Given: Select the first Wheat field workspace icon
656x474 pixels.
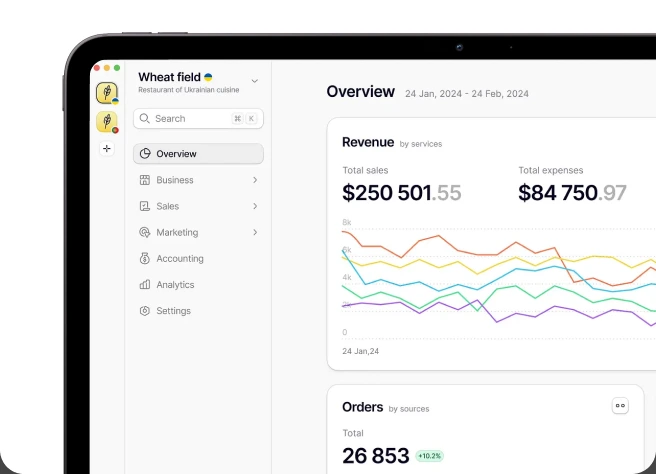Looking at the screenshot, I should click(x=107, y=93).
